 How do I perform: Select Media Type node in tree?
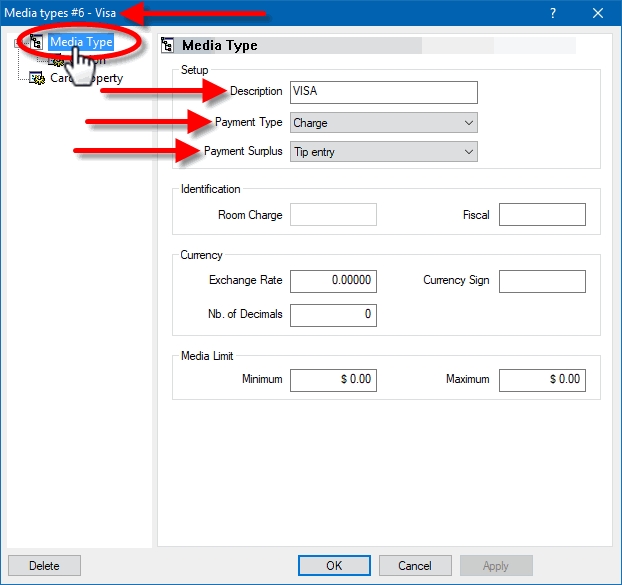pyautogui.click(x=80, y=42)
